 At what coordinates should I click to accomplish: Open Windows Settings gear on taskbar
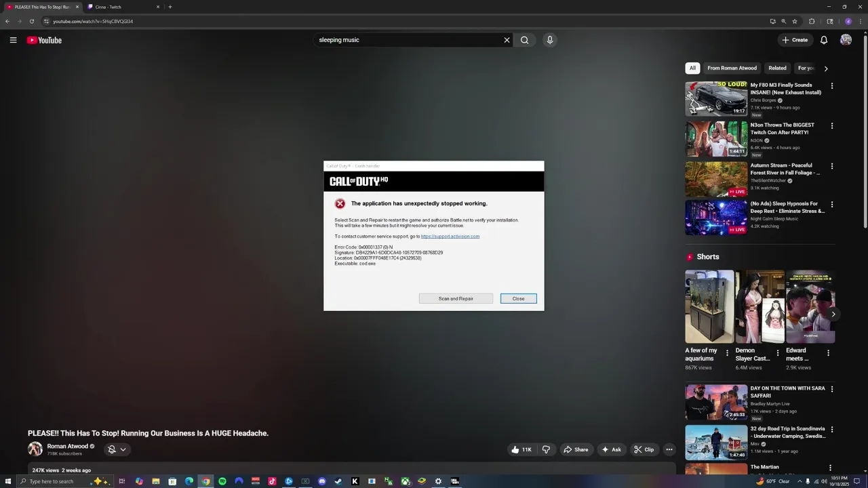[438, 481]
